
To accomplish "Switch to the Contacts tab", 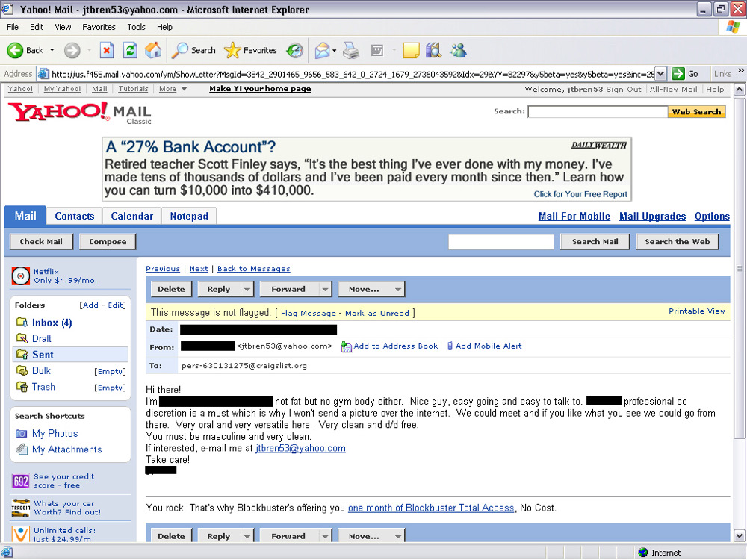I will pyautogui.click(x=74, y=217).
